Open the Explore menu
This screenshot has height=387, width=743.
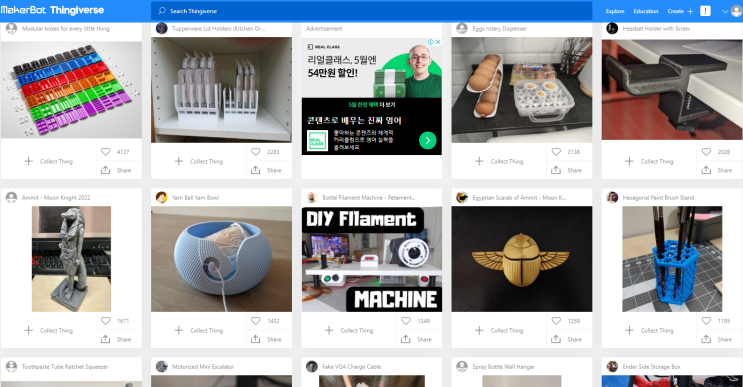[615, 11]
